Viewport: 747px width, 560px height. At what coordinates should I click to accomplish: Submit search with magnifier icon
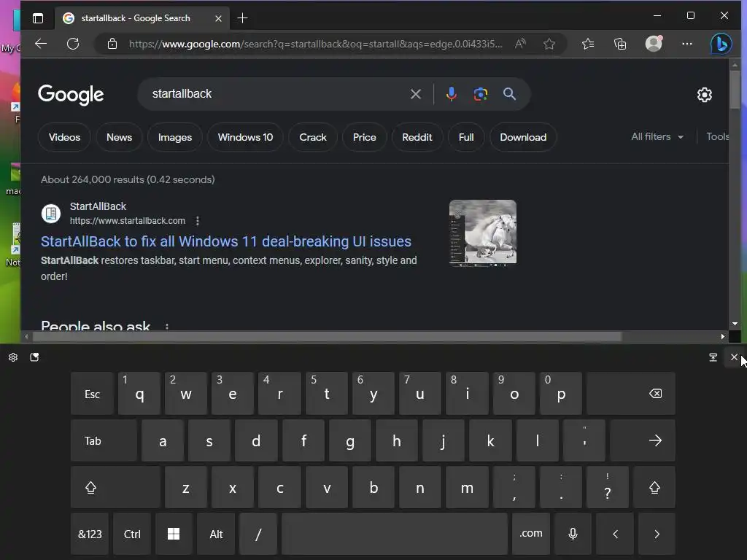pos(509,94)
